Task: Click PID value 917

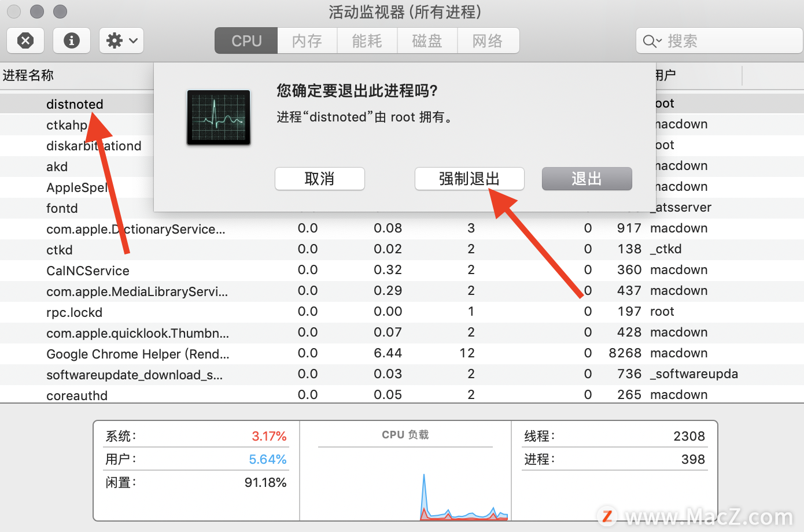Action: coord(629,228)
